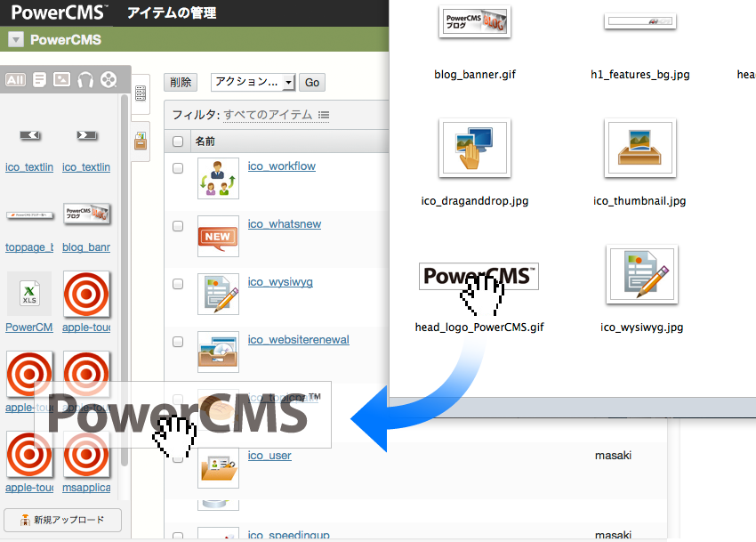The width and height of the screenshot is (756, 542).
Task: Click the blog banner sidebar thumbnail
Action: 86,214
